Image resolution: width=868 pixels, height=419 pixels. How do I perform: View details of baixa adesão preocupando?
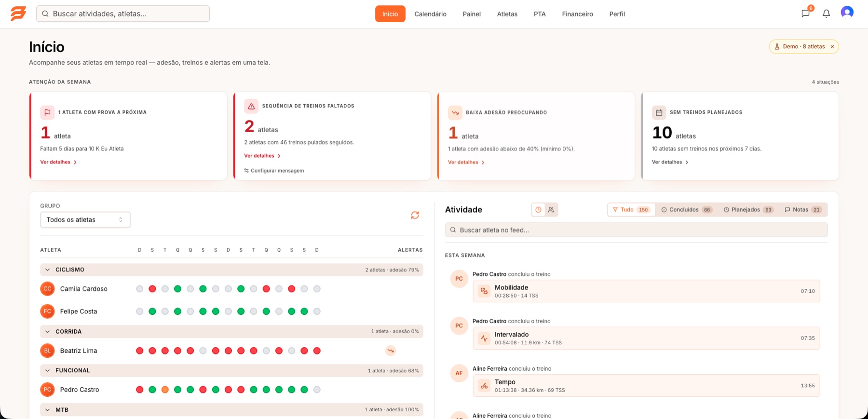pos(466,162)
